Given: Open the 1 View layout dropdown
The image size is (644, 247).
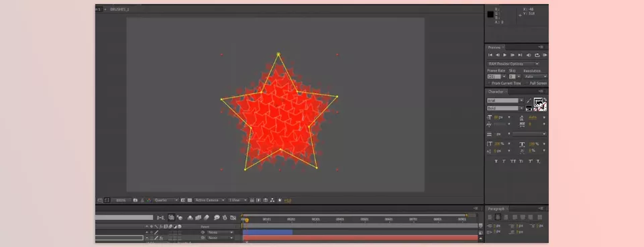Looking at the screenshot, I should pyautogui.click(x=237, y=200).
